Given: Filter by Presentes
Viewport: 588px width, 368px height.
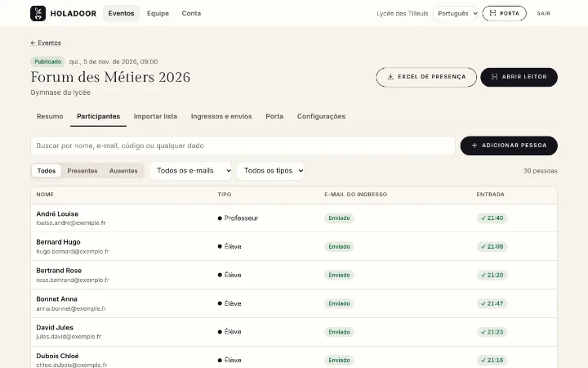Looking at the screenshot, I should tap(82, 171).
